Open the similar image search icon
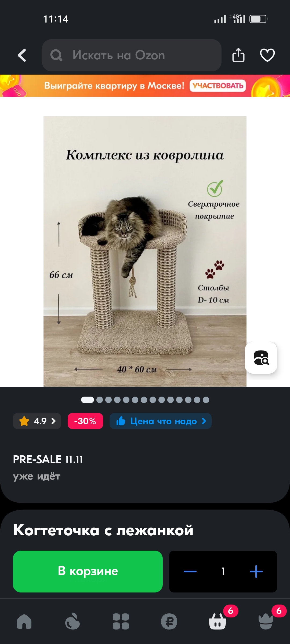Screen dimensions: 290x644 click(x=261, y=358)
